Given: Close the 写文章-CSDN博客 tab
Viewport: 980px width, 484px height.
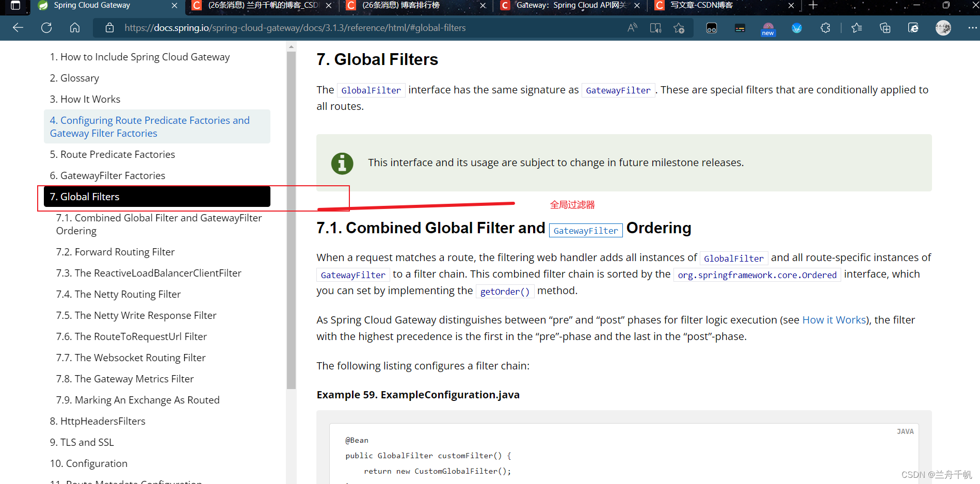Looking at the screenshot, I should (791, 6).
